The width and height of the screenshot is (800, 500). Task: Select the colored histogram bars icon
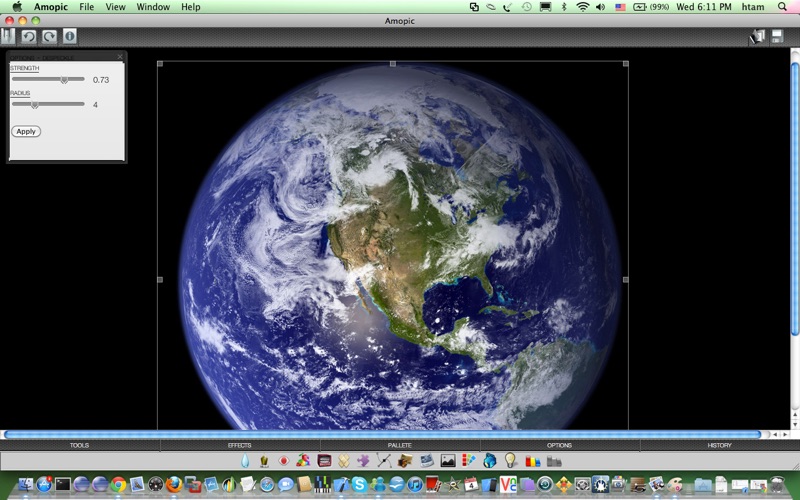[533, 461]
